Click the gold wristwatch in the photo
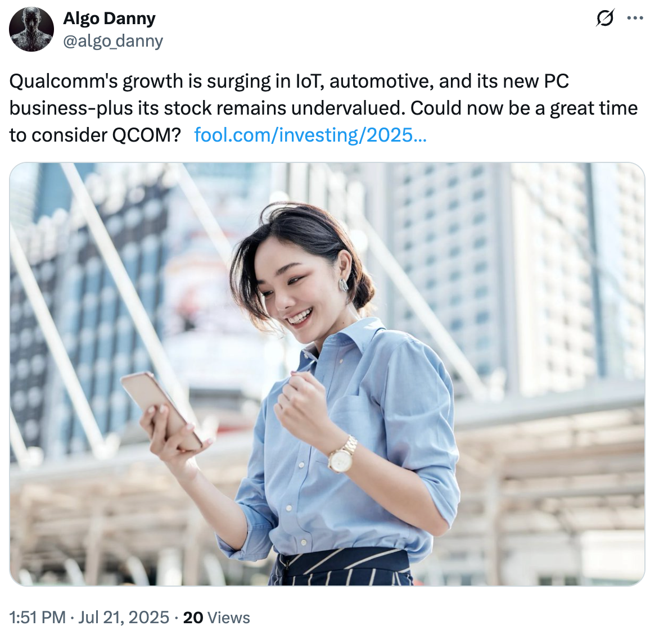This screenshot has height=644, width=659. tap(342, 455)
